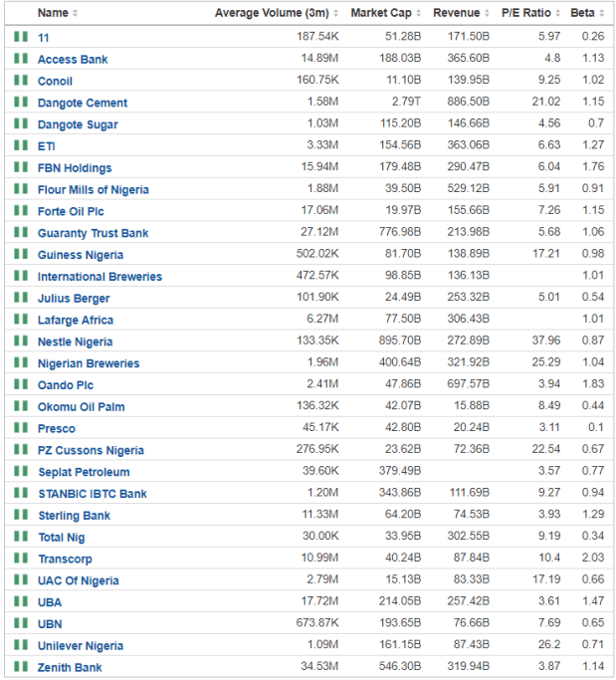Sort by P/E Ratio arrows
616x680 pixels.
click(x=558, y=14)
